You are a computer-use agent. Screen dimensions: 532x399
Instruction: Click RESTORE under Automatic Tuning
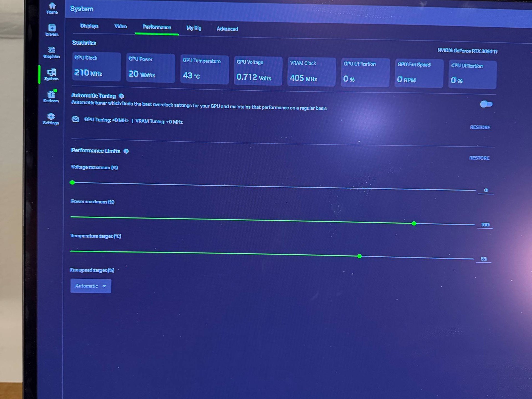tap(480, 127)
